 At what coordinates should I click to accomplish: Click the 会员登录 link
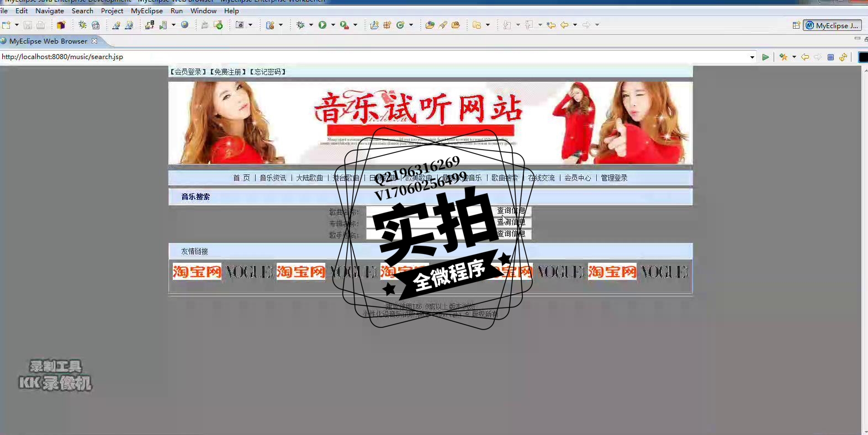click(x=188, y=72)
